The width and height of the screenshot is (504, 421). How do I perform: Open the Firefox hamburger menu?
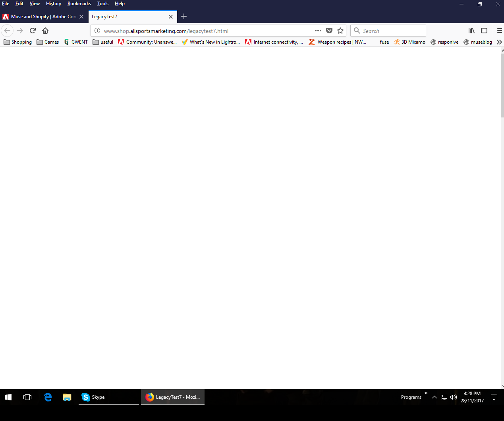point(500,31)
